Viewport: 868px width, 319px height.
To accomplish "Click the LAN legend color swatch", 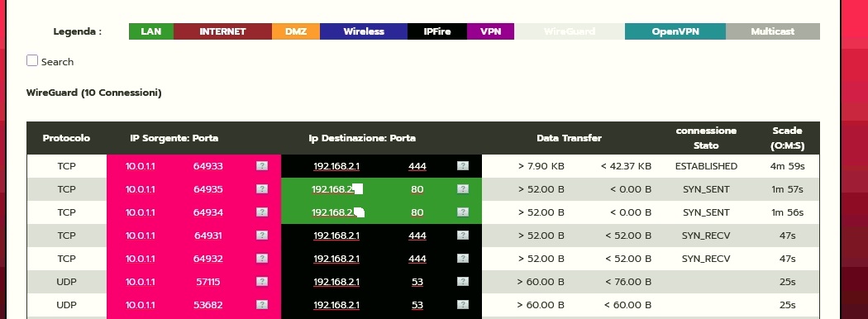I will pos(151,31).
